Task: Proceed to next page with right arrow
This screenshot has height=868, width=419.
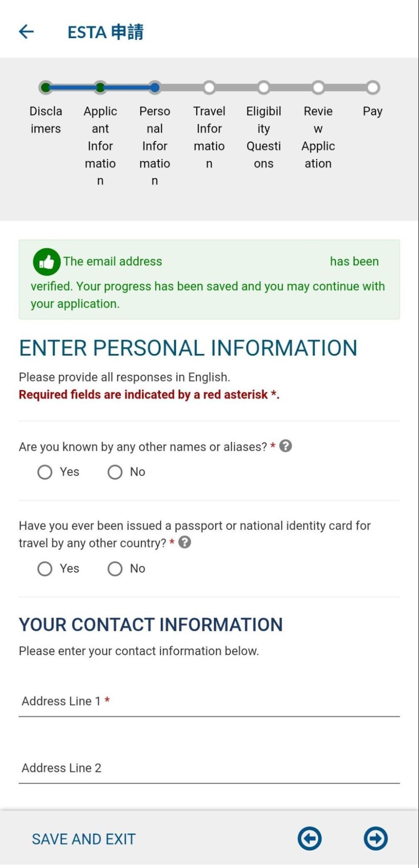Action: click(376, 838)
